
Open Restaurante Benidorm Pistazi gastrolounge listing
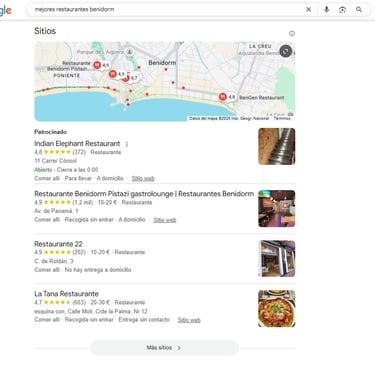coord(144,194)
